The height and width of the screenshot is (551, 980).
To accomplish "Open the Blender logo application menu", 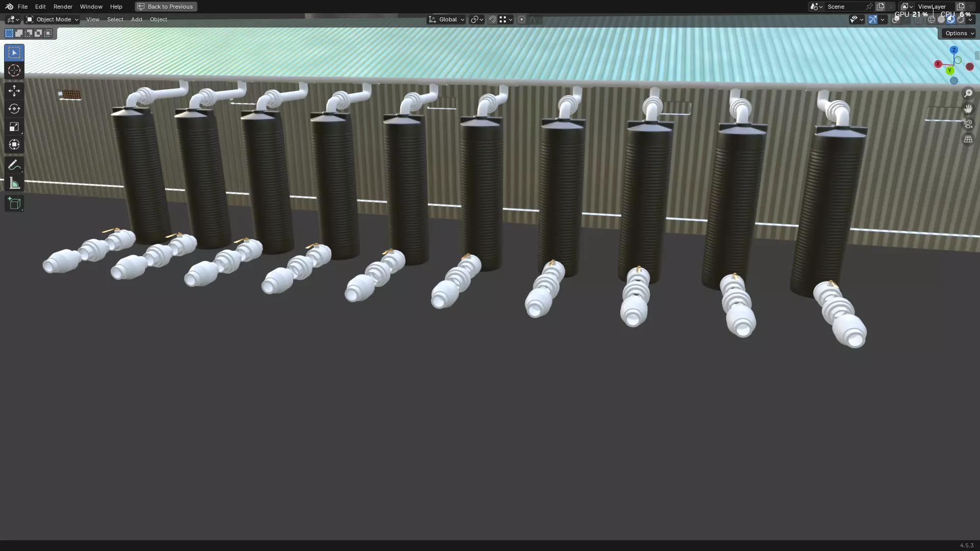I will [x=9, y=7].
